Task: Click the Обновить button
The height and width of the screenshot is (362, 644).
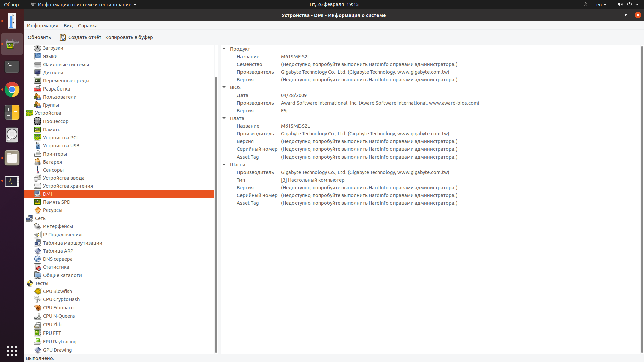Action: click(39, 37)
